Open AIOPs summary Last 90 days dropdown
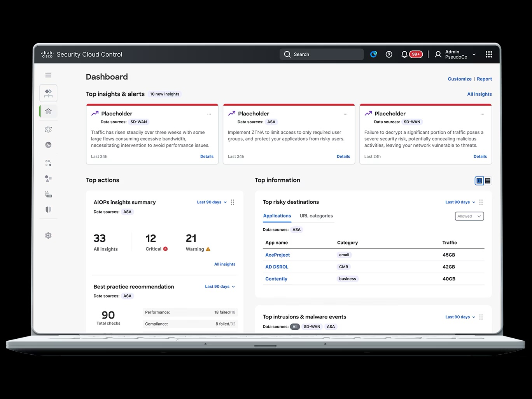This screenshot has height=399, width=532. [212, 202]
